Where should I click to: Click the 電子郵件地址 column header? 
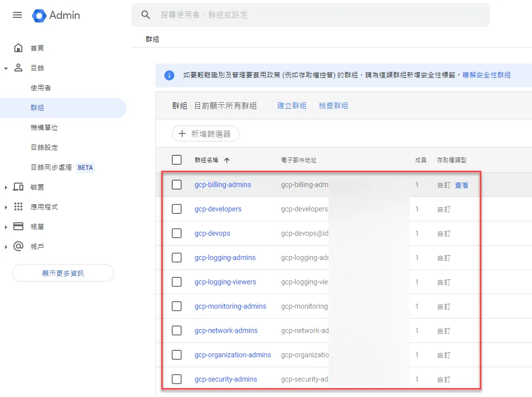click(x=299, y=160)
